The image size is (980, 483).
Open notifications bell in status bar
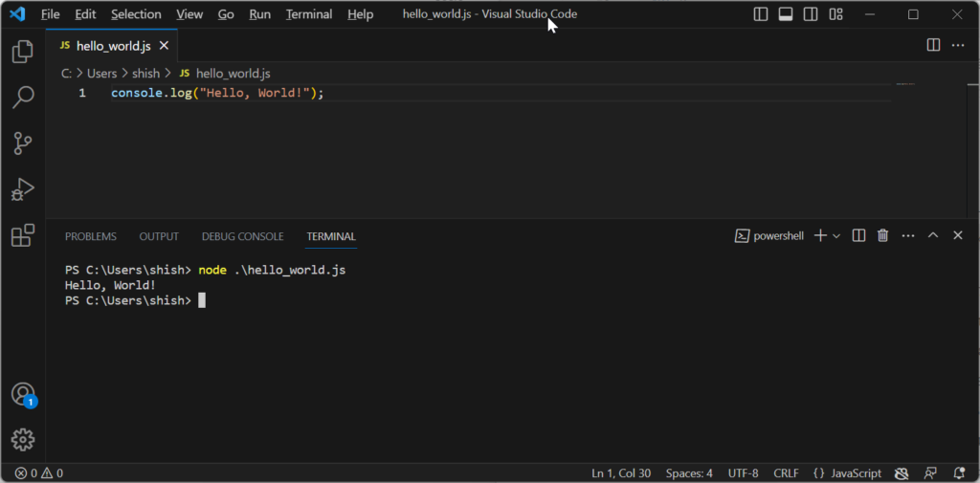pyautogui.click(x=959, y=473)
